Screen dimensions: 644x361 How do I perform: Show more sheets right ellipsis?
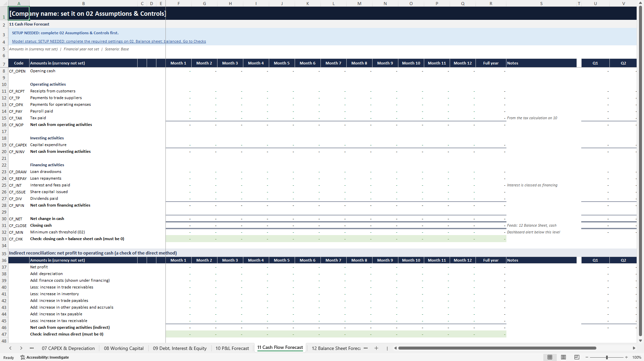coord(365,348)
